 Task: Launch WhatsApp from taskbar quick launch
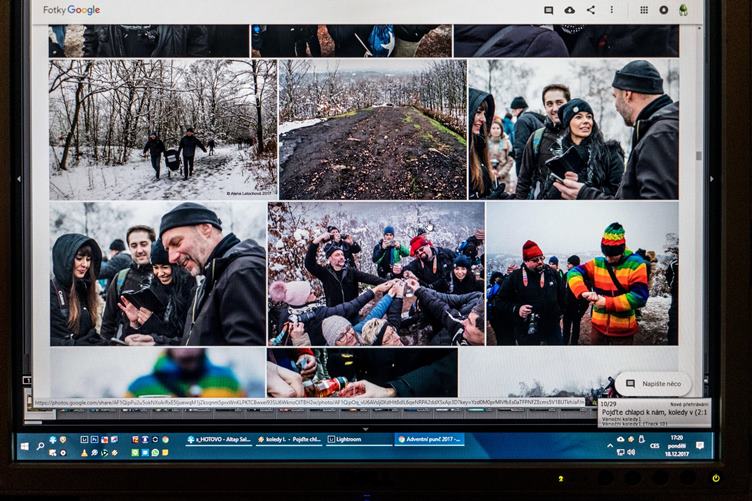(x=155, y=453)
